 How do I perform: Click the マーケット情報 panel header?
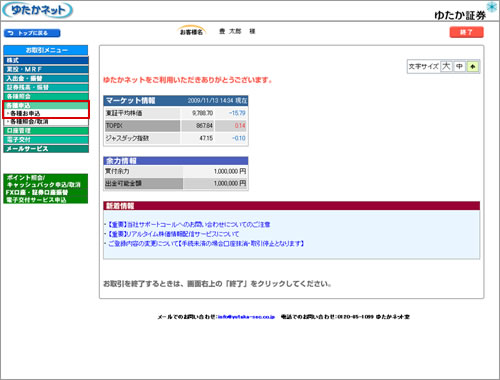click(176, 101)
